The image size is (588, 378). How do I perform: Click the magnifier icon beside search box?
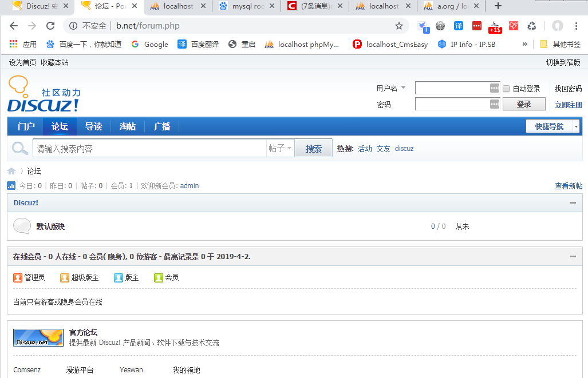(x=20, y=148)
